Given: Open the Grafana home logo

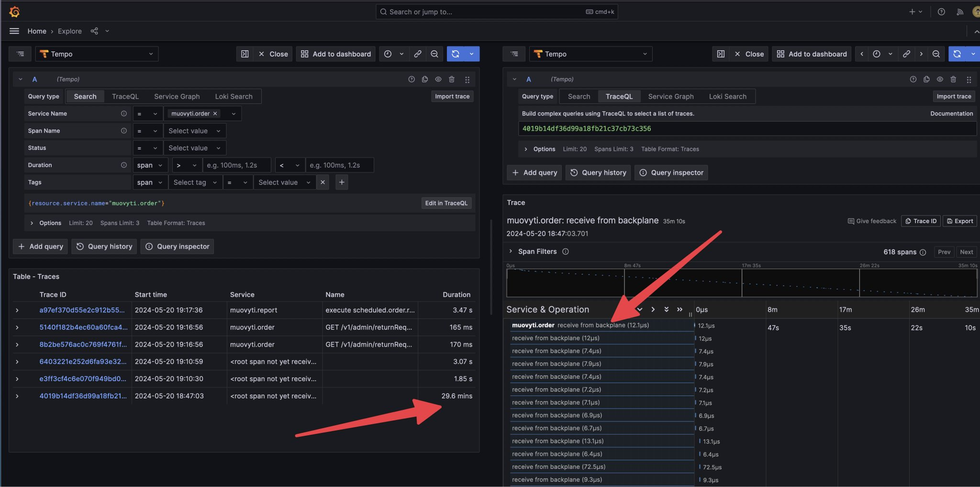Looking at the screenshot, I should (x=14, y=11).
